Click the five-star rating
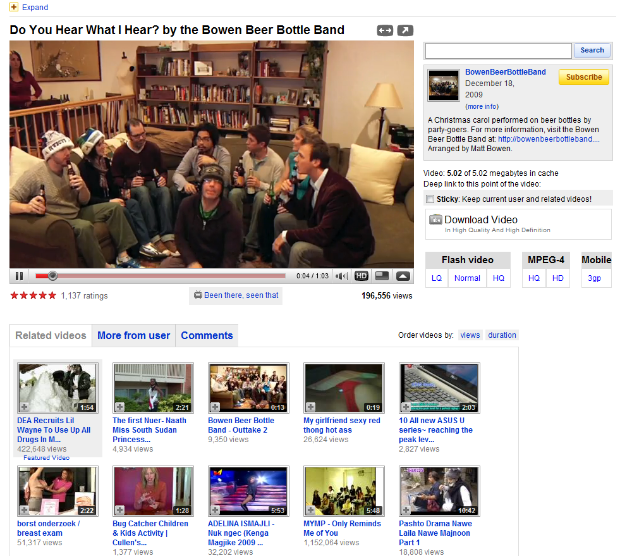The height and width of the screenshot is (556, 620). click(x=33, y=295)
